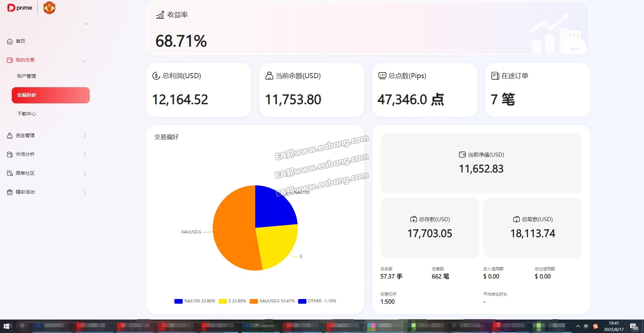Click the person icon beside 资金管理
The height and width of the screenshot is (333, 644).
[x=10, y=136]
